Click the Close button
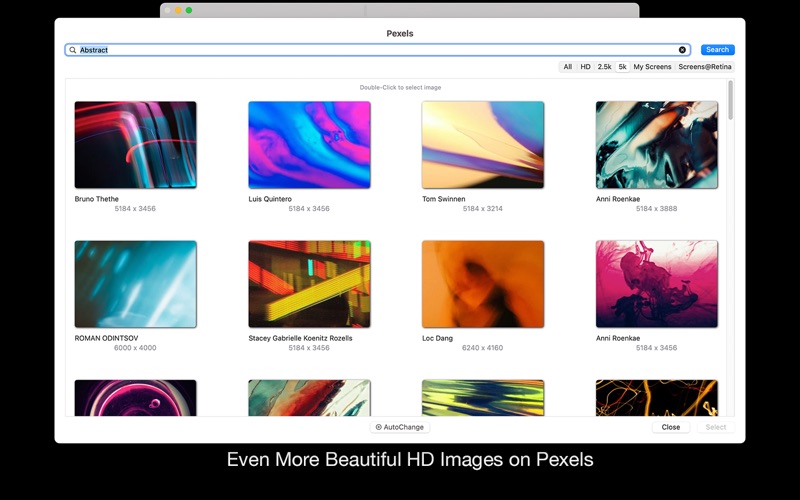This screenshot has height=500, width=800. point(671,427)
